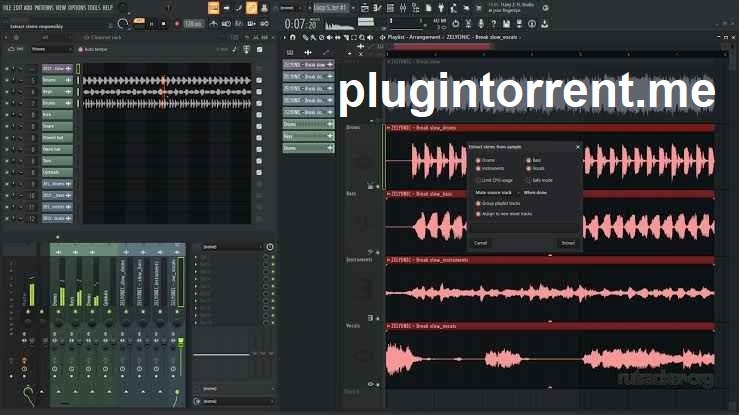Select the Snare channel button

[57, 126]
